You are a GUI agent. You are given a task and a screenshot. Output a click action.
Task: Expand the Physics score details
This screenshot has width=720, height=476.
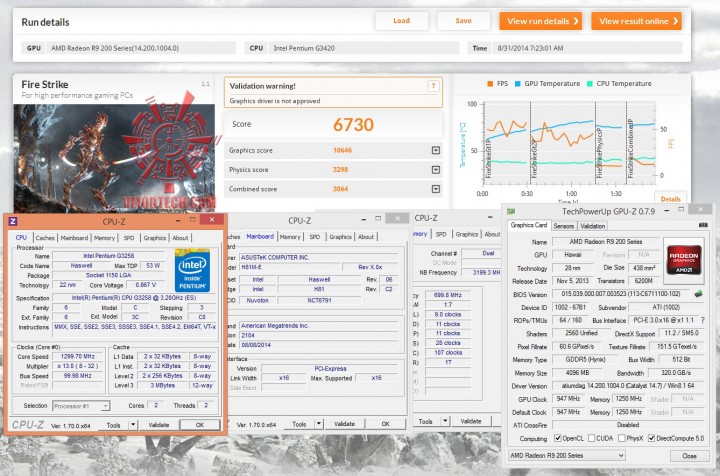pyautogui.click(x=436, y=170)
